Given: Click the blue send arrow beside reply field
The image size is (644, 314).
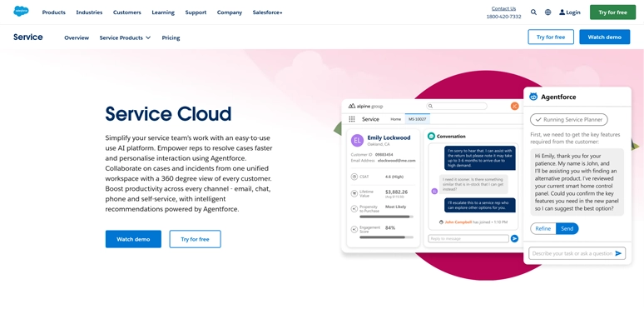Looking at the screenshot, I should click(x=515, y=238).
